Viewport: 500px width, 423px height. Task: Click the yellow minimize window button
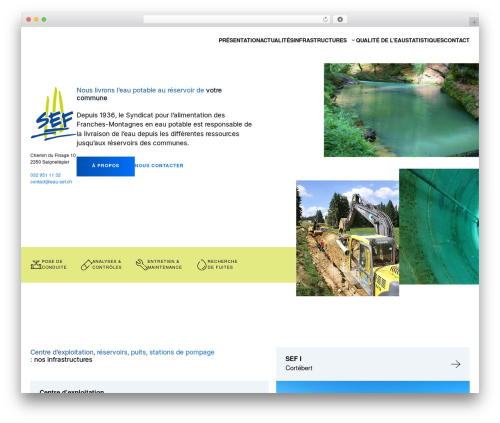point(36,19)
